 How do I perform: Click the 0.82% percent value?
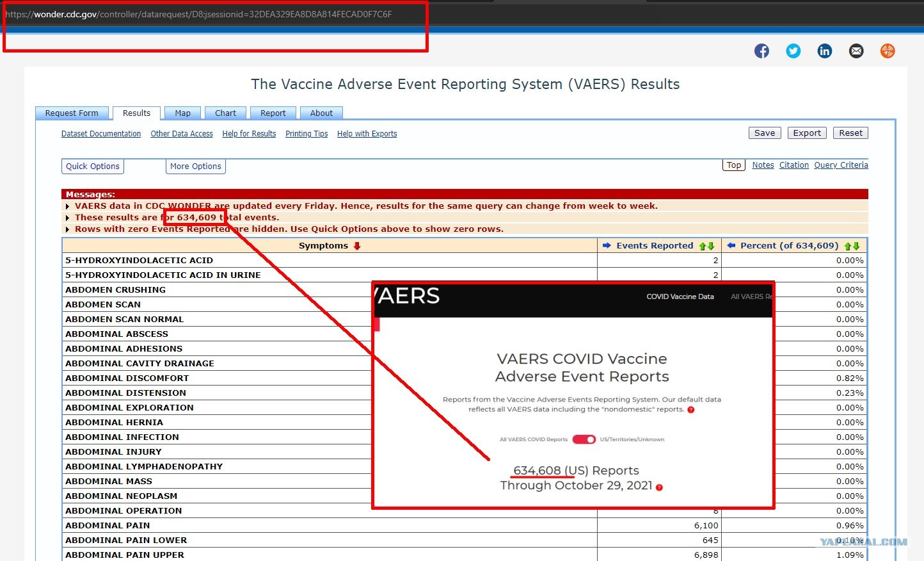click(x=850, y=378)
